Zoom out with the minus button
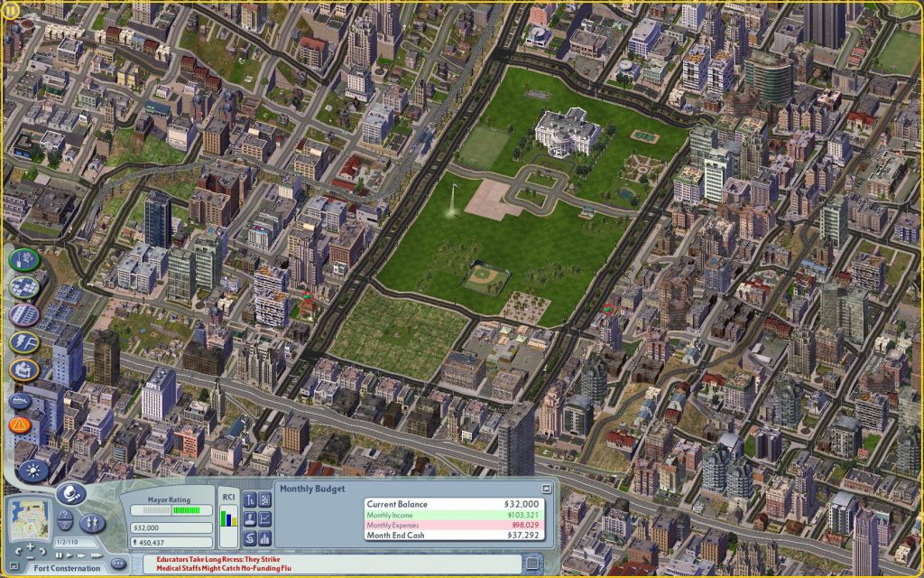 pos(30,557)
